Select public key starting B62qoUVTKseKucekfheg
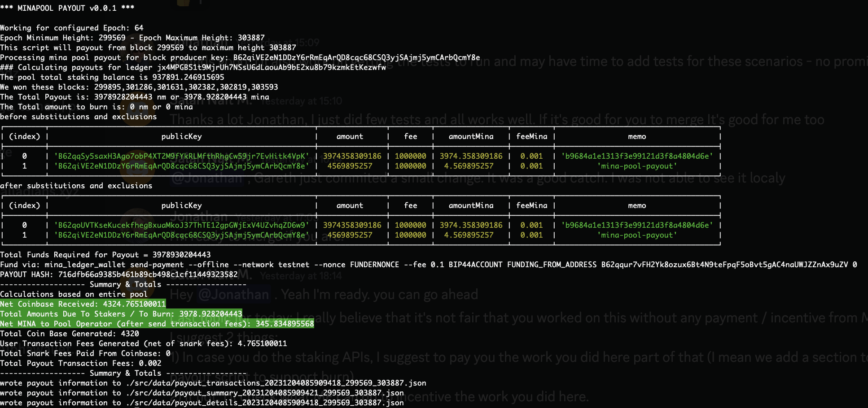This screenshot has height=408, width=868. [182, 225]
